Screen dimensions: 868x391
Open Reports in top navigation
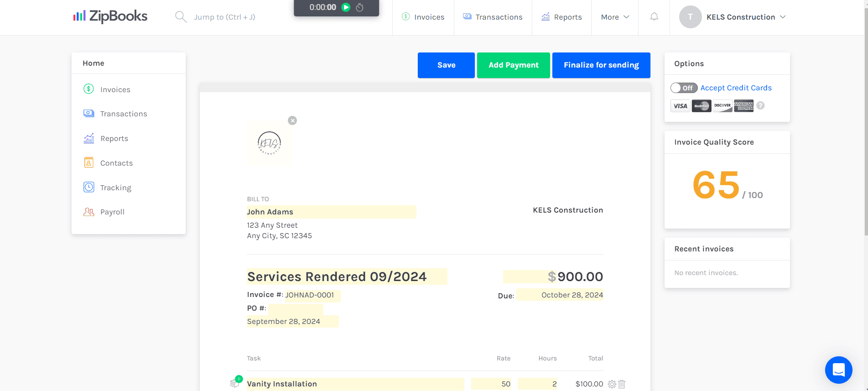click(x=561, y=17)
